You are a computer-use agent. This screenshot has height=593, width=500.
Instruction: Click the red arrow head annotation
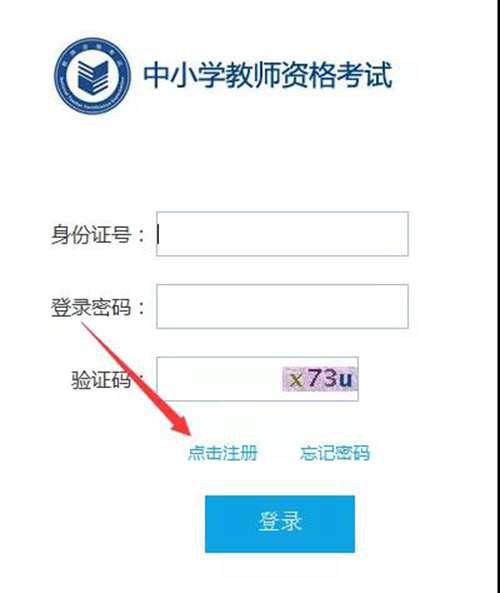(x=181, y=427)
